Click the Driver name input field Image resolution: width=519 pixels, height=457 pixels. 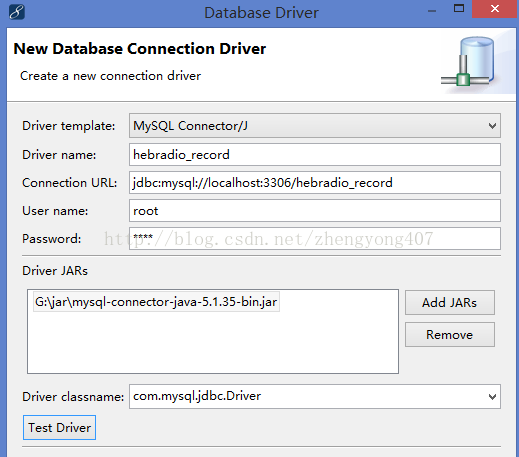(315, 155)
